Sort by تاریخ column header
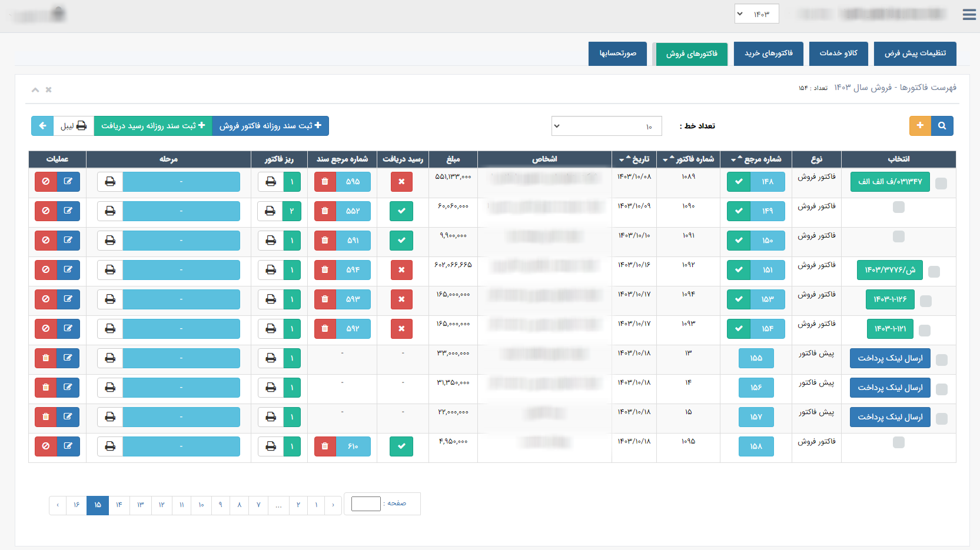980x550 pixels. (x=634, y=159)
